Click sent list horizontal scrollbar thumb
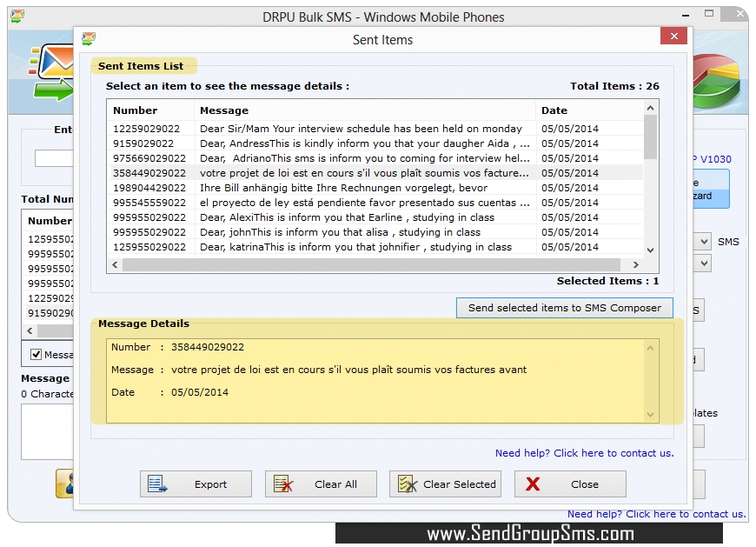The width and height of the screenshot is (756, 547). pos(371,264)
